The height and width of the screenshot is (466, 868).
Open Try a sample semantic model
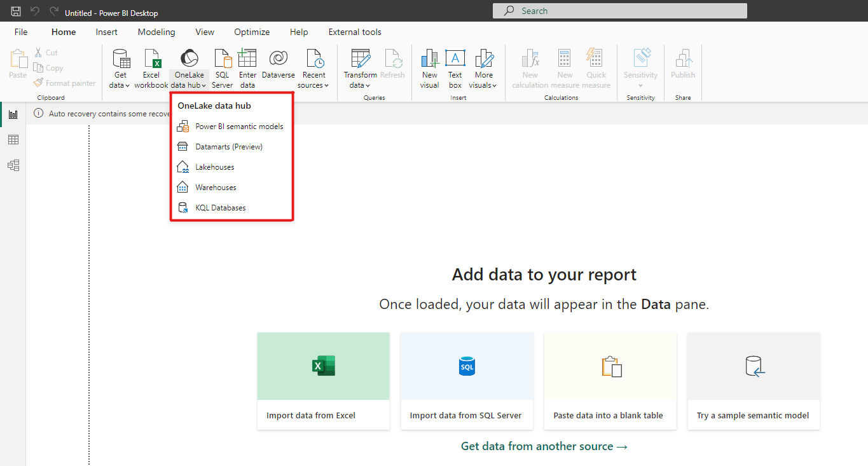tap(753, 380)
